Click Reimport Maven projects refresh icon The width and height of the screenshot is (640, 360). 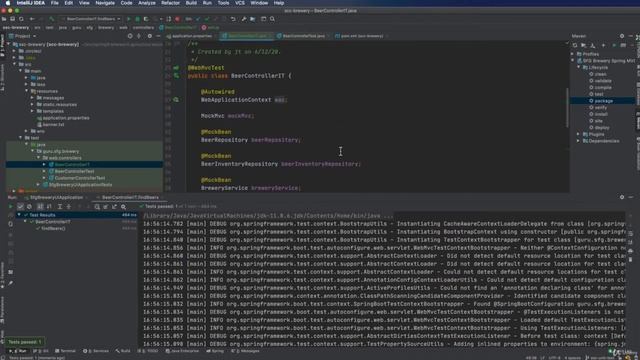click(x=575, y=45)
